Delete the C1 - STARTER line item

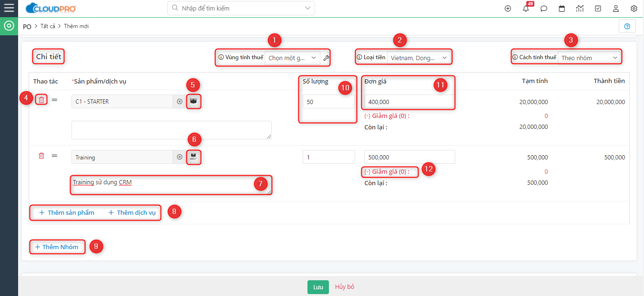coord(41,100)
